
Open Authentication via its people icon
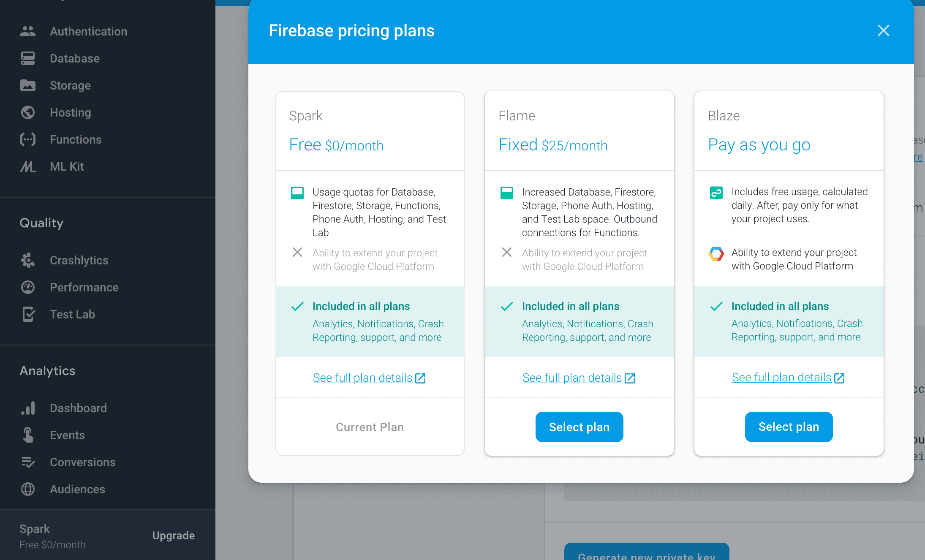point(28,31)
